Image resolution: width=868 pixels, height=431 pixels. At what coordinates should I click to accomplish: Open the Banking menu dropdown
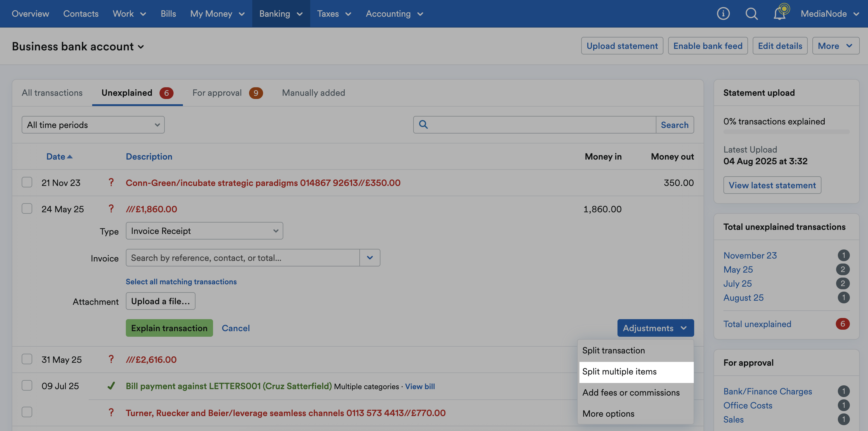[281, 13]
